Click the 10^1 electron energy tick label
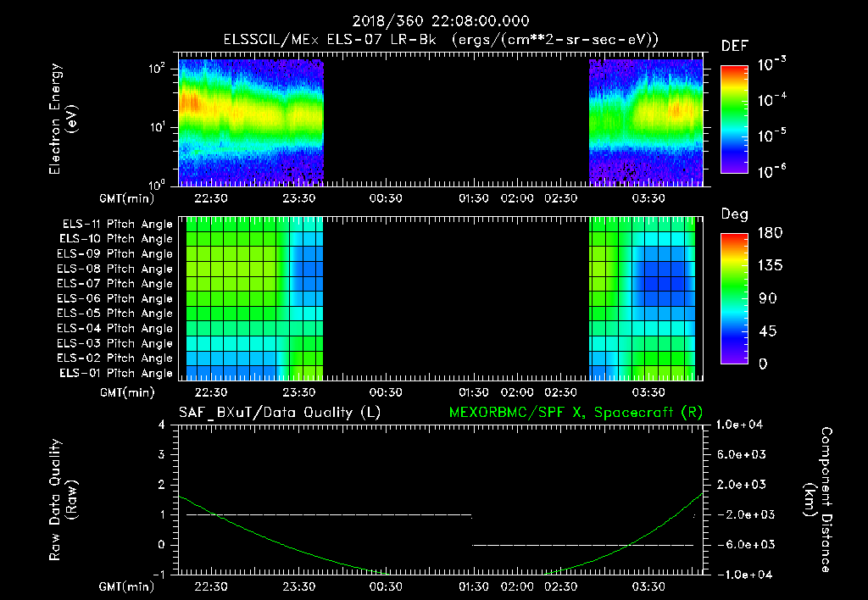Image resolution: width=868 pixels, height=600 pixels. pyautogui.click(x=157, y=127)
